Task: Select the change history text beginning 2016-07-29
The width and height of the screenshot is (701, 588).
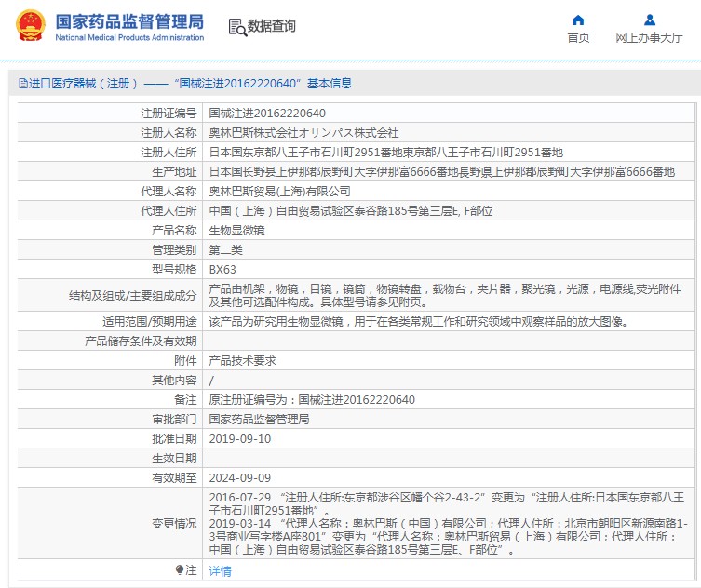Action: [x=449, y=523]
